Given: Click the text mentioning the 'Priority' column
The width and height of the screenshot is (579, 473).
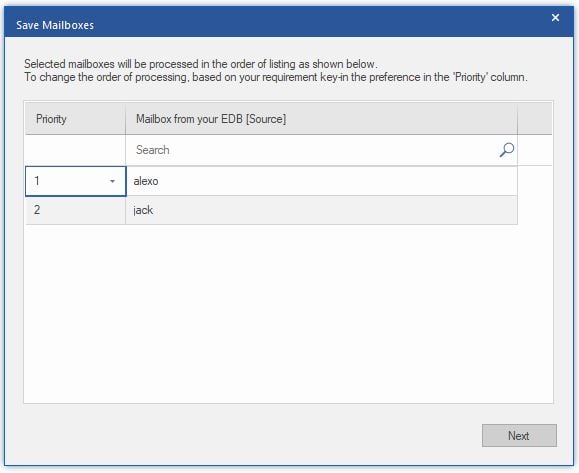Looking at the screenshot, I should click(x=275, y=77).
